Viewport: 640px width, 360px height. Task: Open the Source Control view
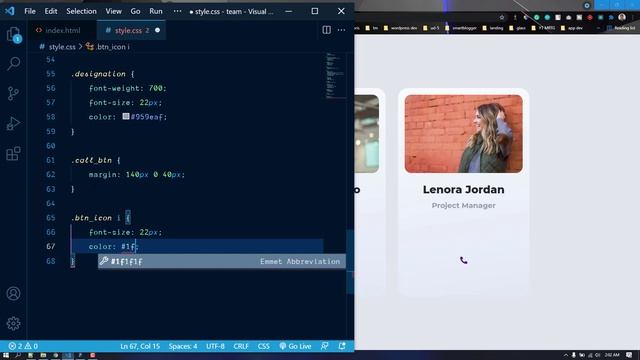coord(13,93)
